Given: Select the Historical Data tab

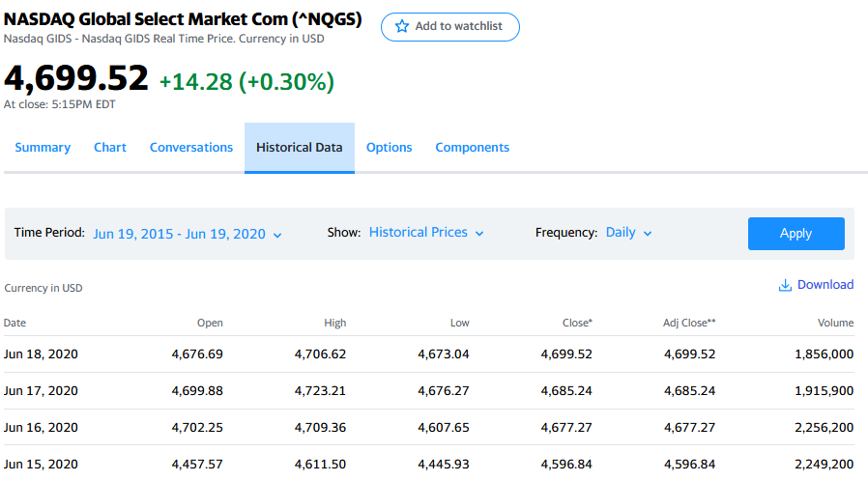Looking at the screenshot, I should pos(300,148).
